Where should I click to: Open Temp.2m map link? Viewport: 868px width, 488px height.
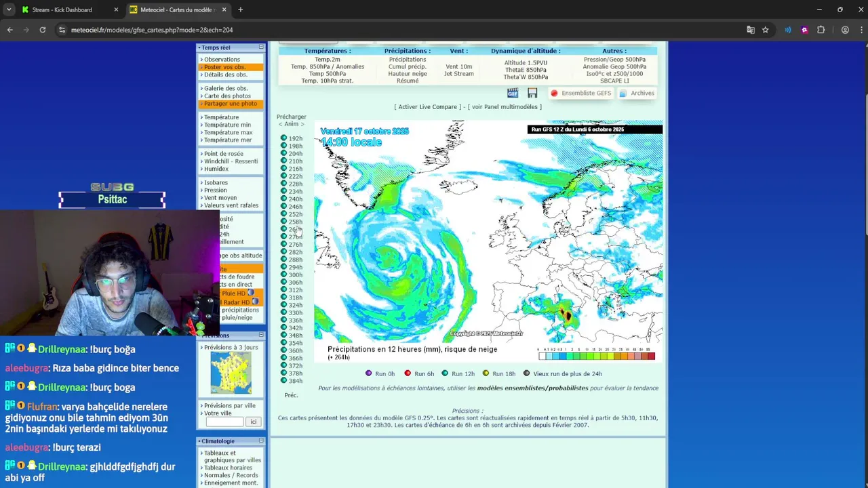[x=328, y=60]
